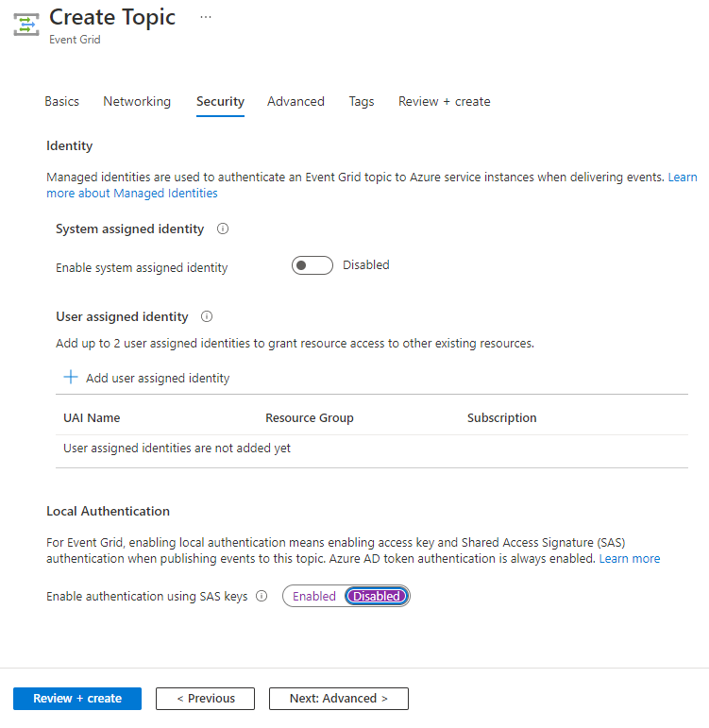This screenshot has width=709, height=728.
Task: Click info icon next to System assigned identity
Action: point(223,229)
